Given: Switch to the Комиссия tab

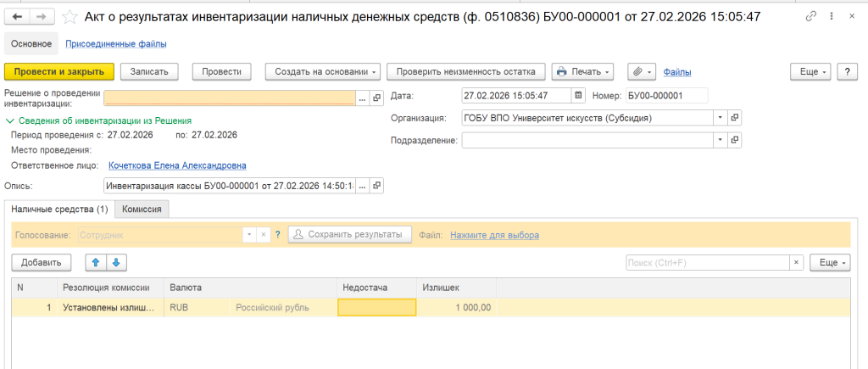Looking at the screenshot, I should click(x=142, y=209).
